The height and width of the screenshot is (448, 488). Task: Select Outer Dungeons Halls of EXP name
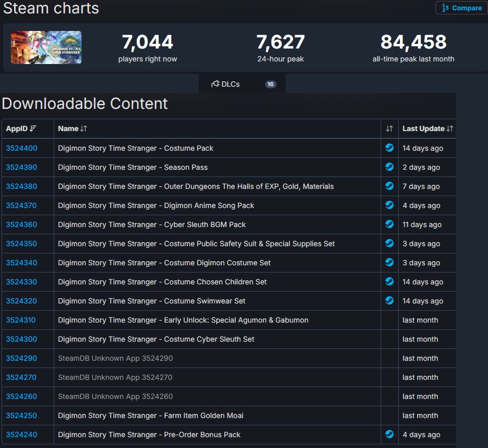tap(196, 186)
